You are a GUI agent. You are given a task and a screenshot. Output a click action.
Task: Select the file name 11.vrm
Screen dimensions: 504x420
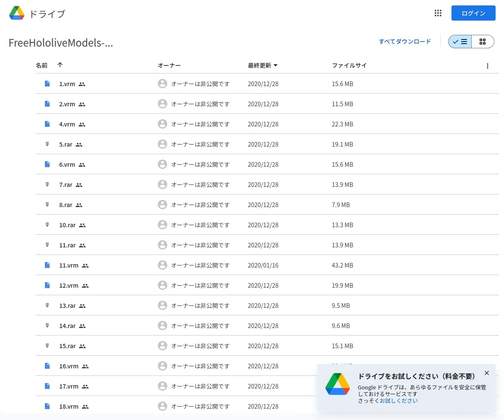click(x=69, y=265)
